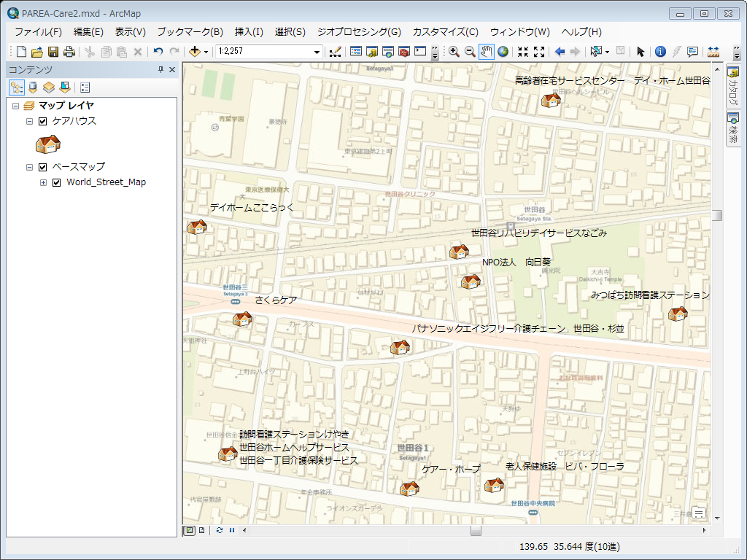Click the Fixed Zoom In icon

tap(523, 52)
